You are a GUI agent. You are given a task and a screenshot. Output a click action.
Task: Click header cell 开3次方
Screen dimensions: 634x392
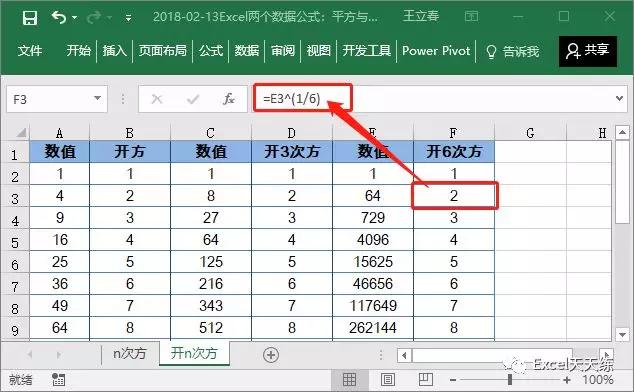pos(292,152)
